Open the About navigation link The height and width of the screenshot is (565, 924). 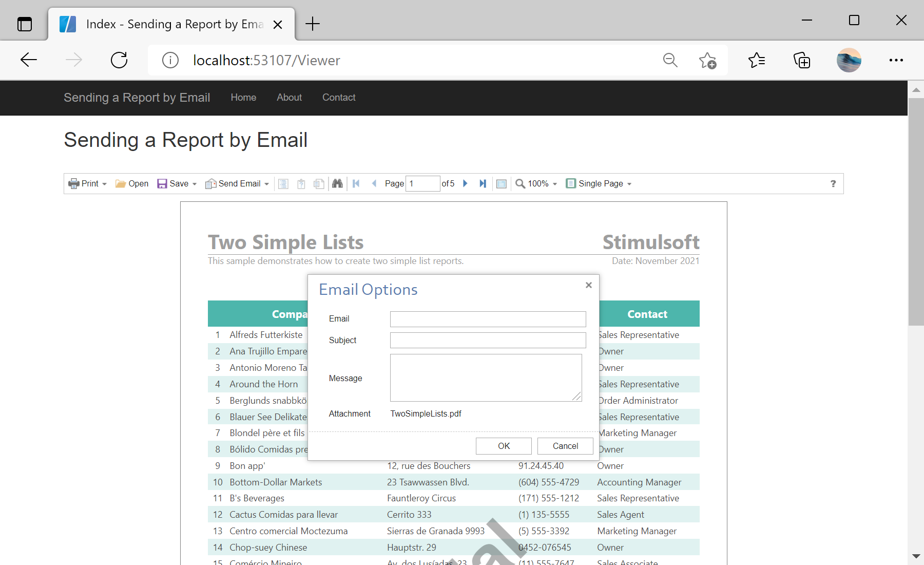point(289,98)
